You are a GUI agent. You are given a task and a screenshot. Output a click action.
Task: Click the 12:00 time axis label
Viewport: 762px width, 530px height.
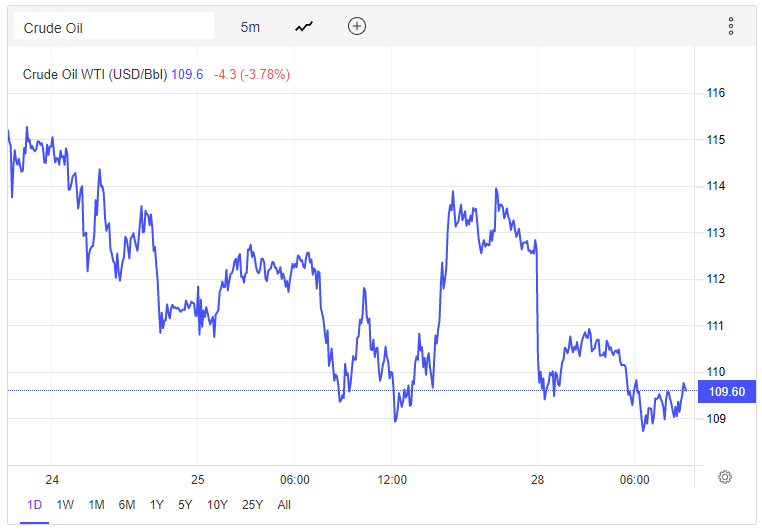(392, 479)
